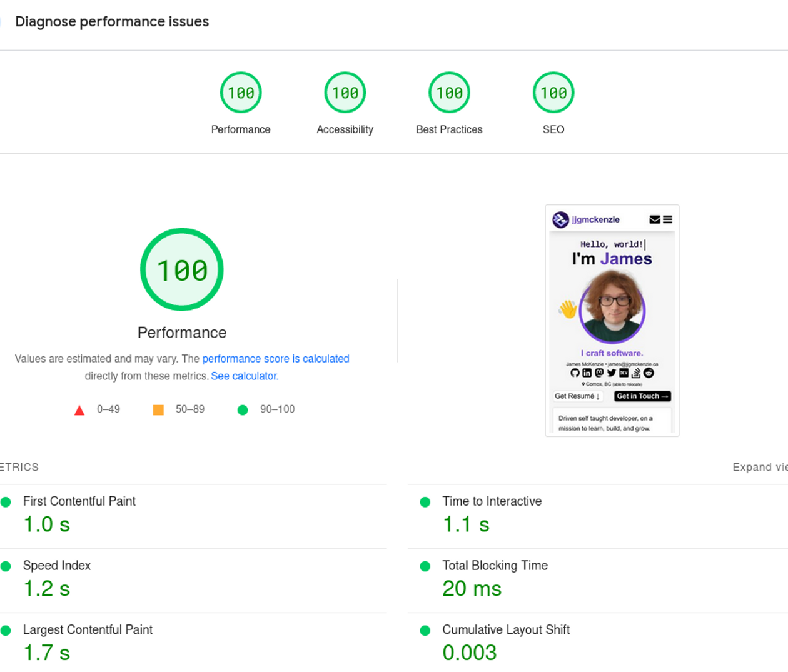This screenshot has width=788, height=672.
Task: Click the Time to Interactive value 1.1 s
Action: coord(466,525)
